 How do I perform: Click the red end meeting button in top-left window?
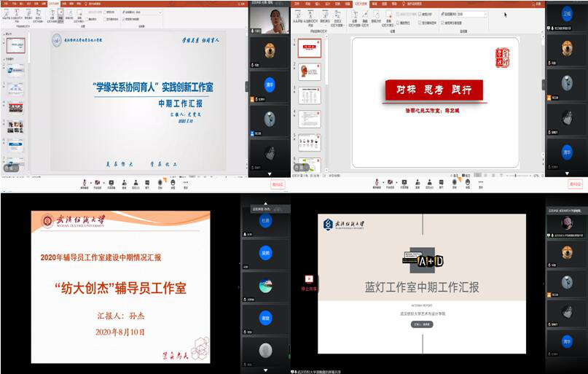pos(277,184)
